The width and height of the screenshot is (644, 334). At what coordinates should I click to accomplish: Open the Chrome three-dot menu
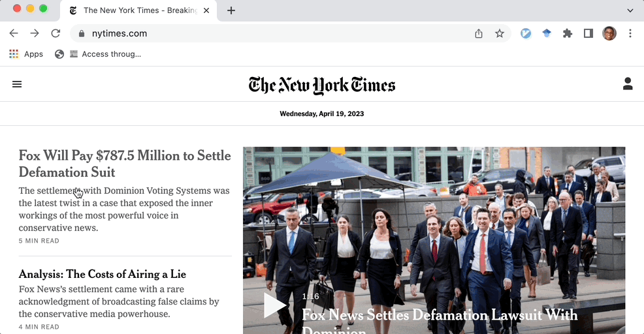[630, 34]
